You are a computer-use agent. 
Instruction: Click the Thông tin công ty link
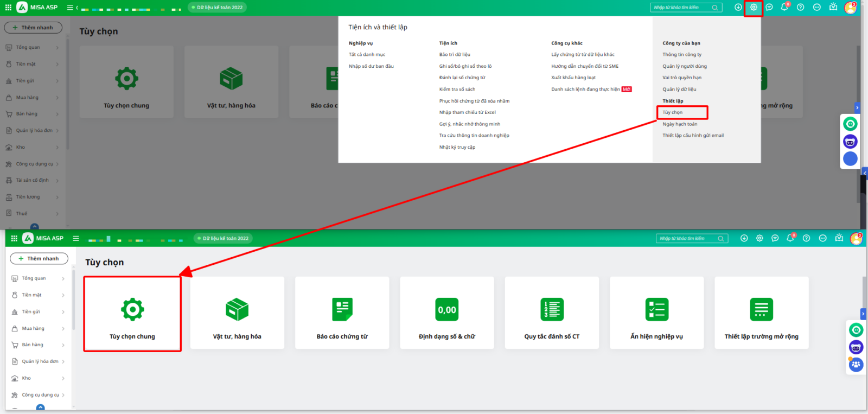click(682, 54)
